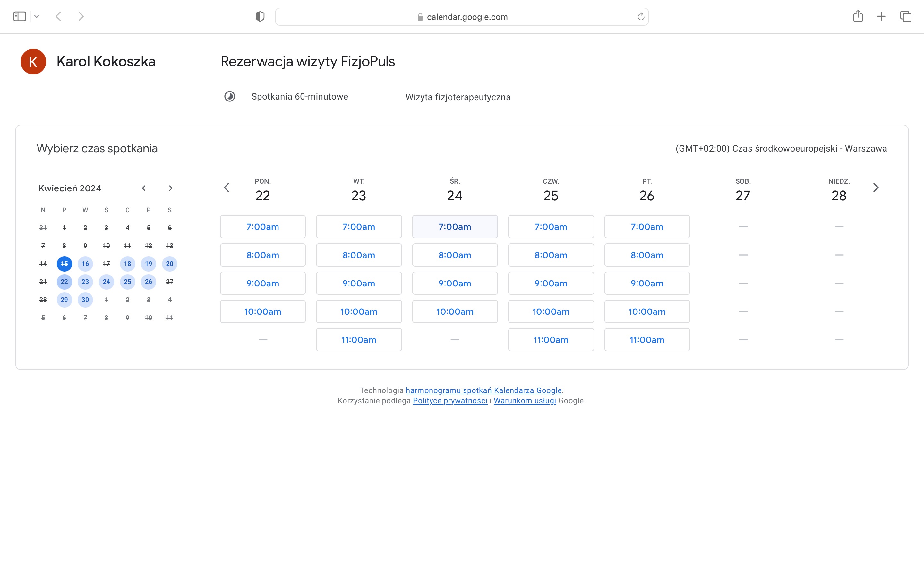Image resolution: width=924 pixels, height=578 pixels.
Task: Book the 10:00am slot on Monday 22
Action: tap(263, 311)
